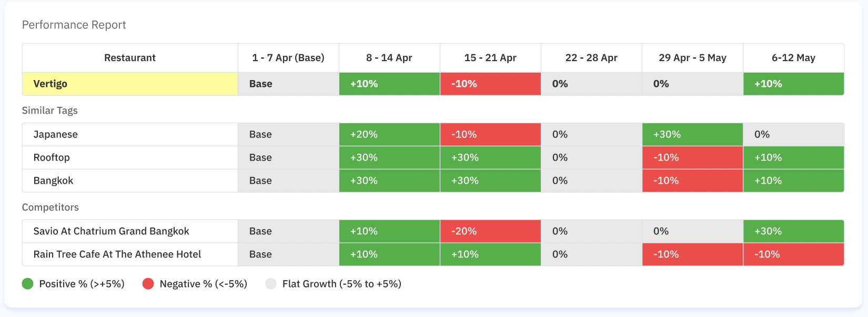Viewport: 868px width, 317px height.
Task: Click the gray Flat Growth legend dot
Action: point(271,284)
